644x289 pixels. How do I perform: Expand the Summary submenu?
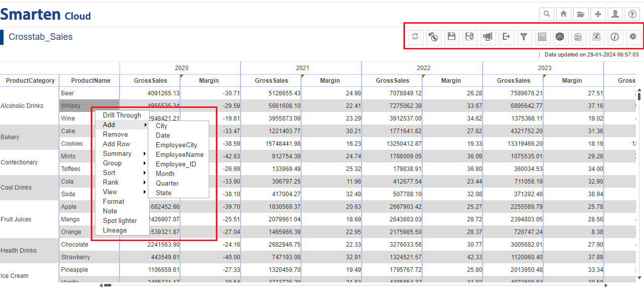point(122,153)
